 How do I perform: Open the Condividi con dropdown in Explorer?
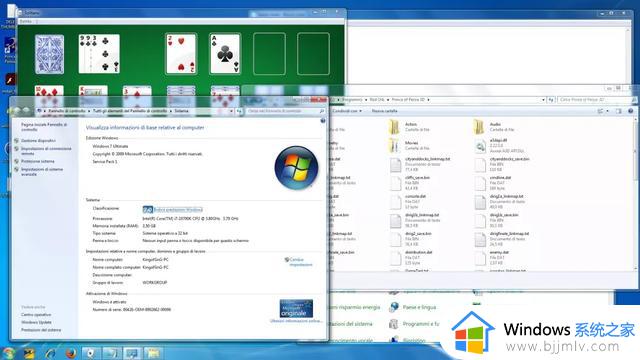[347, 111]
